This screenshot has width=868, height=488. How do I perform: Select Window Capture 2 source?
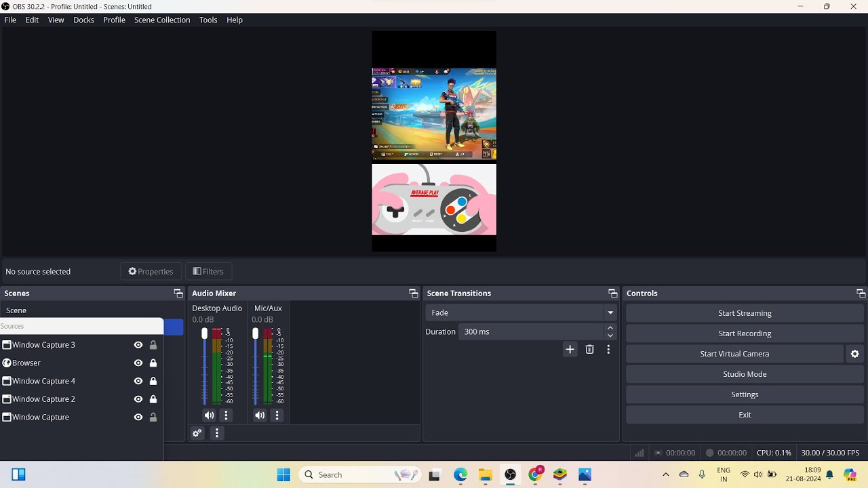[x=81, y=399]
